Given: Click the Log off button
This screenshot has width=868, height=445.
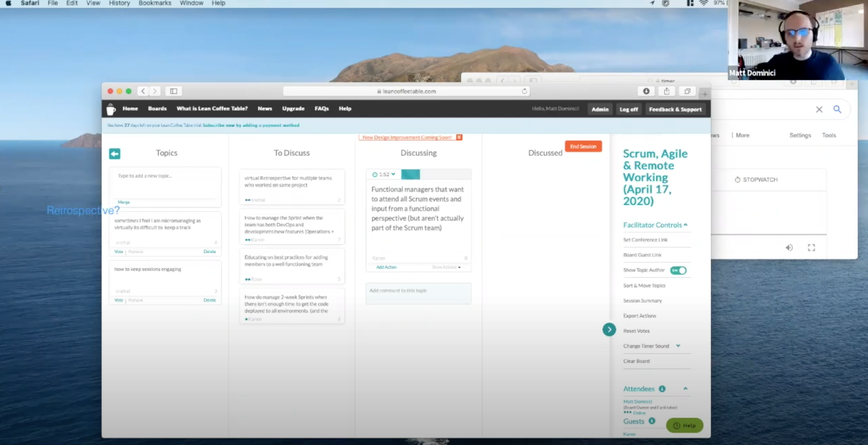Looking at the screenshot, I should click(629, 109).
